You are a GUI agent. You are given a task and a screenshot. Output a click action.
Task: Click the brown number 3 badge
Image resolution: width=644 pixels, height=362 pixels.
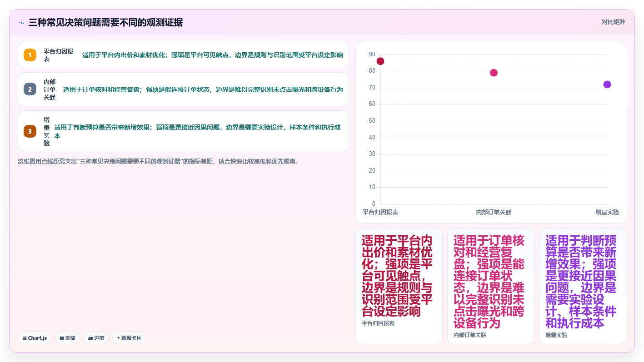coord(30,131)
